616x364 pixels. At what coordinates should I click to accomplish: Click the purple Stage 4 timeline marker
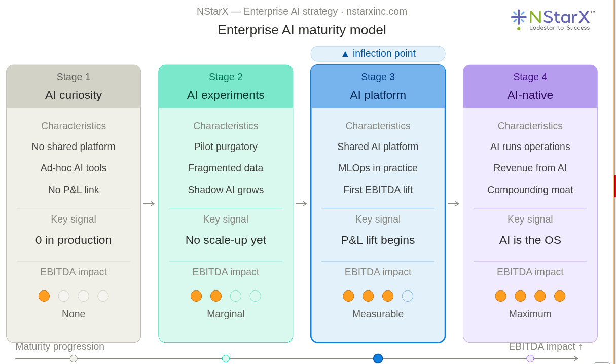pos(530,358)
